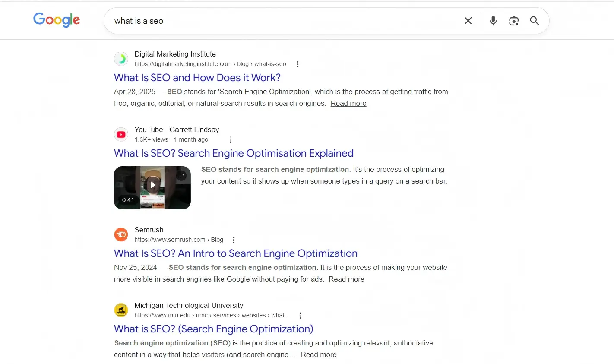Open more options for YouTube Garrett Lindsay result
Image resolution: width=614 pixels, height=364 pixels.
click(x=230, y=140)
